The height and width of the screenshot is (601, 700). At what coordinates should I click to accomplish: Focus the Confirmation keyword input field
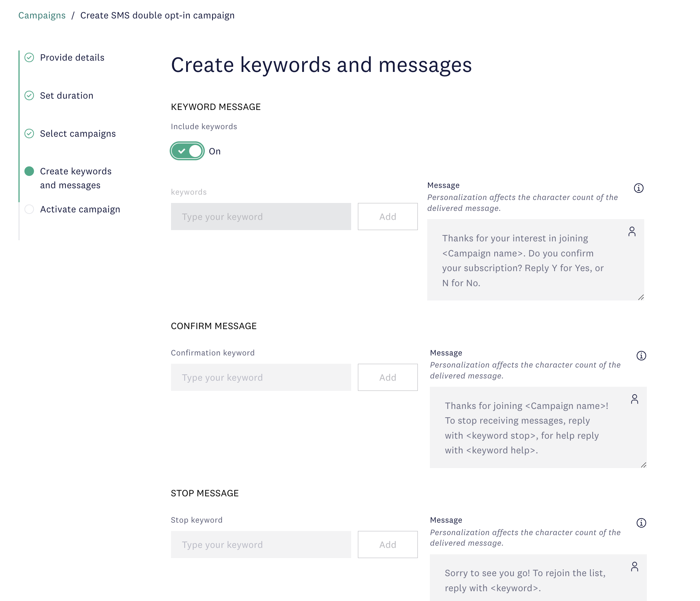(x=261, y=377)
